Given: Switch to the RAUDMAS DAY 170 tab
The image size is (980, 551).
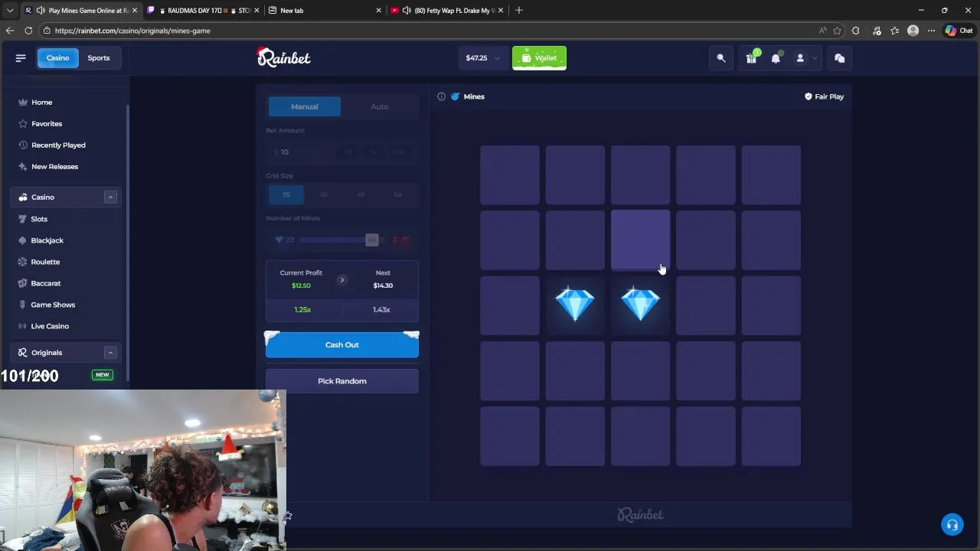Looking at the screenshot, I should pyautogui.click(x=204, y=11).
